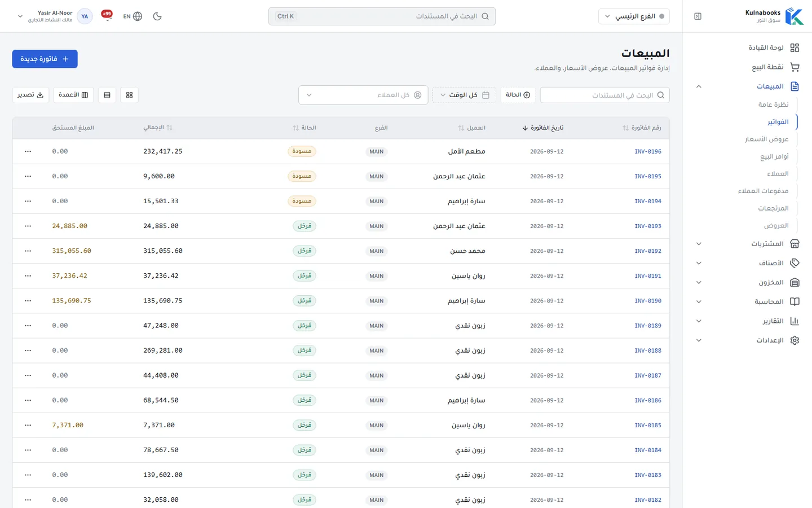
Task: Open Yasir Al-Noor account menu chevron
Action: (20, 16)
